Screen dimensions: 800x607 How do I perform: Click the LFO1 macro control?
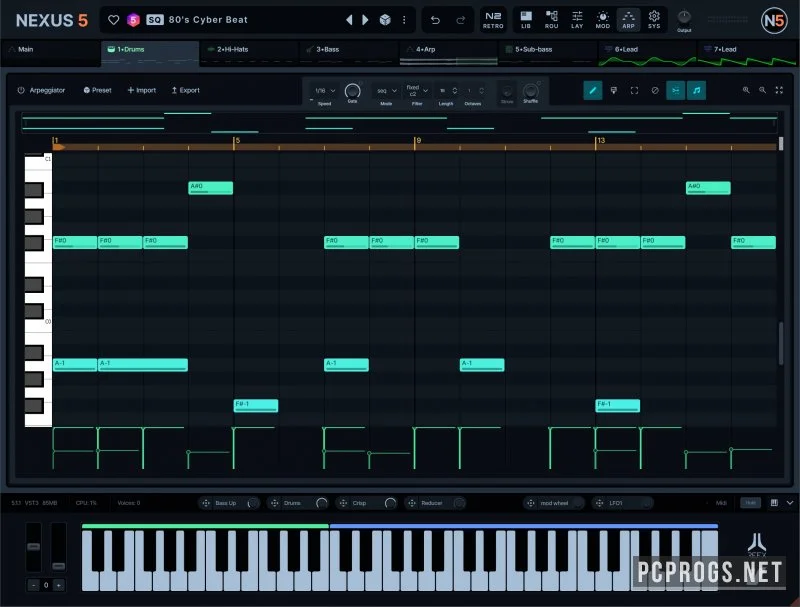tap(623, 503)
